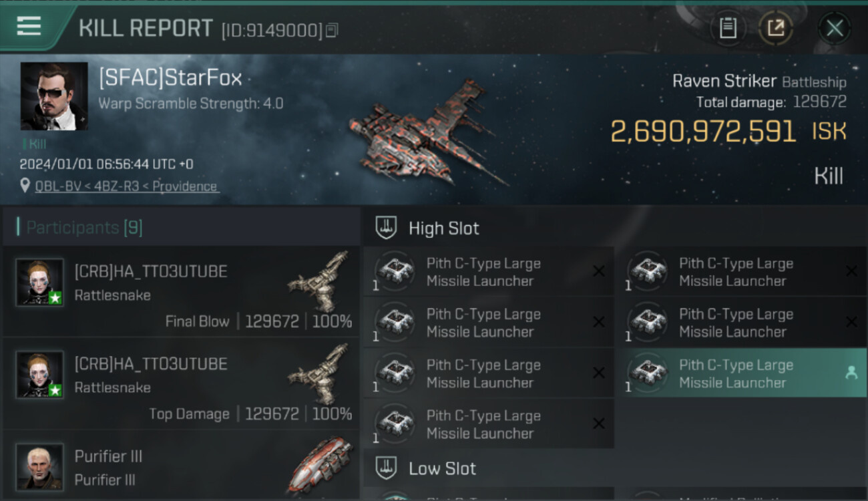Open the location icon beside QBL-BV
The width and height of the screenshot is (868, 501).
tap(25, 186)
